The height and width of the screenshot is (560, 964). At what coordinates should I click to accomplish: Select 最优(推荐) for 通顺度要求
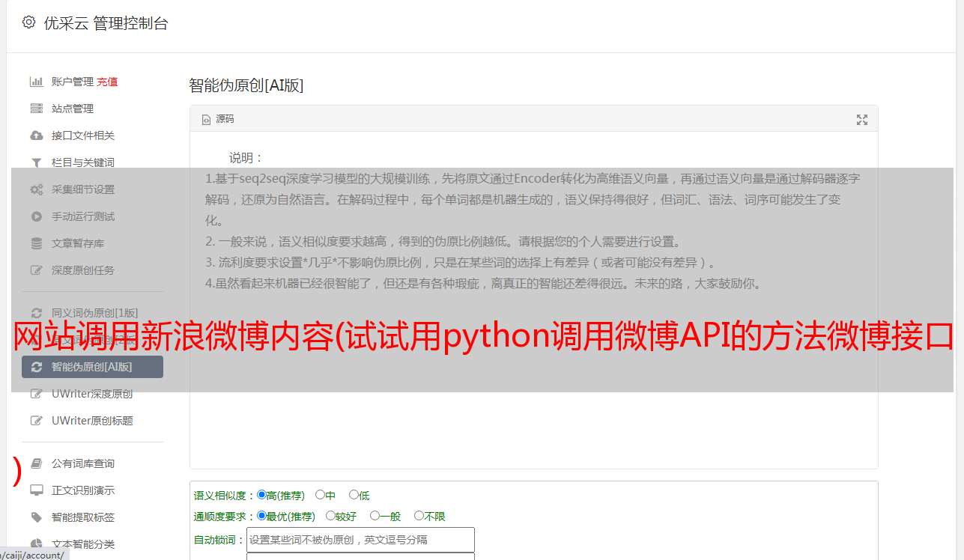pyautogui.click(x=261, y=516)
